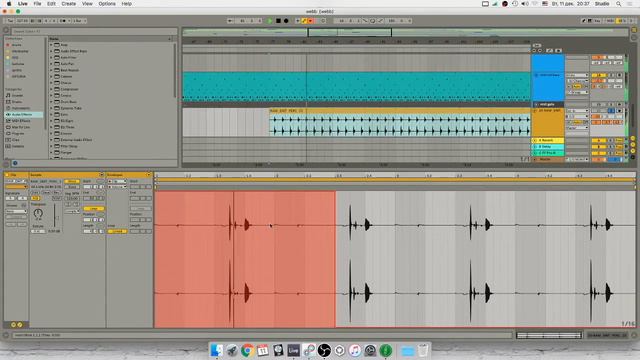Select the A Reverb return track
The width and height of the screenshot is (640, 360).
(548, 140)
